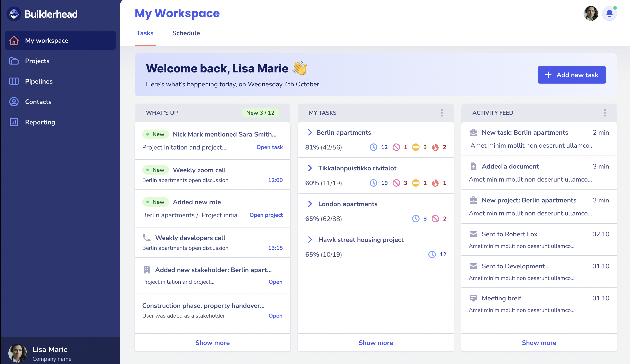Click the blocked icon in London apartments row

(x=435, y=219)
